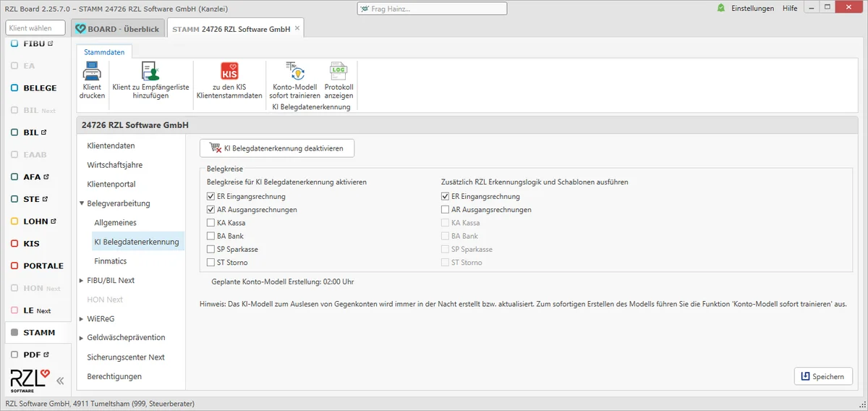Switch to BOARD - Überblick tab
The width and height of the screenshot is (868, 411).
117,29
